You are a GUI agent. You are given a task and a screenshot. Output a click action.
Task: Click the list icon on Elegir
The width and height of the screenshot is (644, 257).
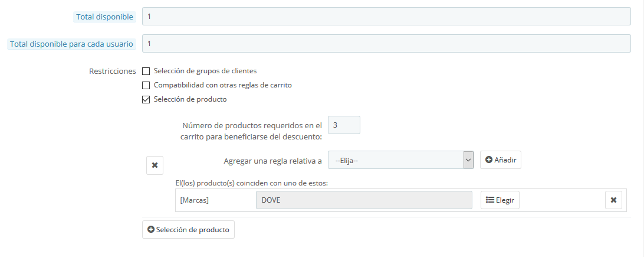pyautogui.click(x=489, y=200)
